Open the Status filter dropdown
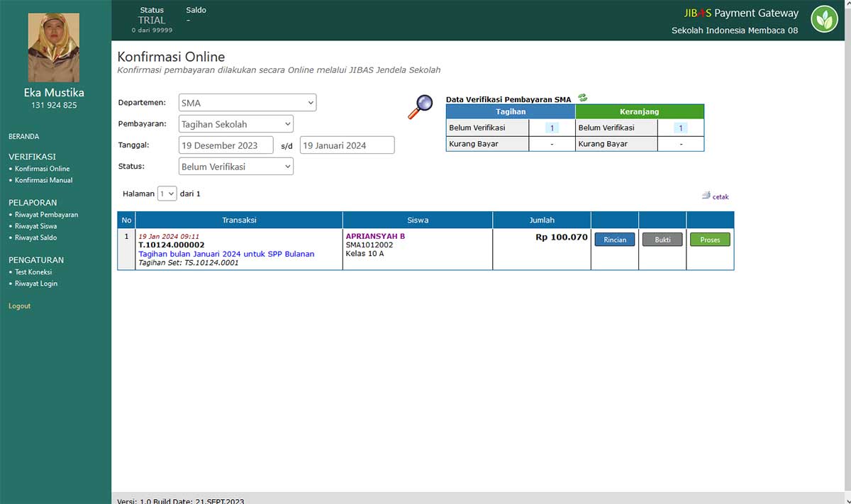The image size is (851, 504). tap(236, 167)
